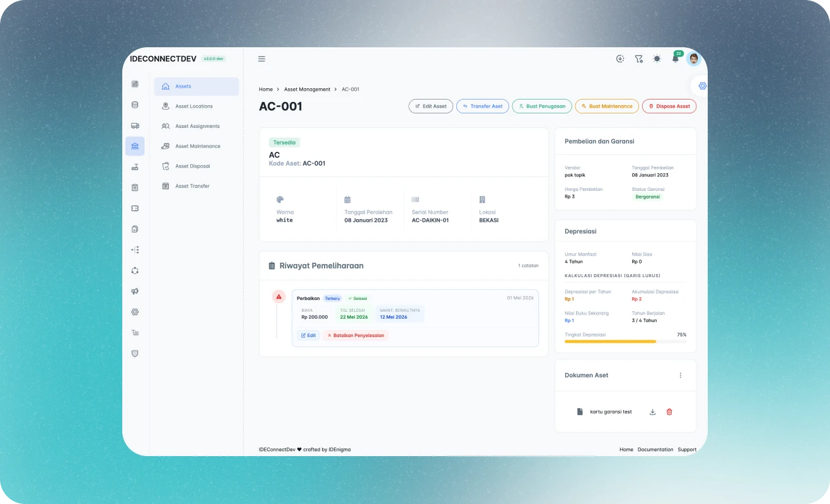Open the gear settings icon in sidebar rail
Image resolution: width=830 pixels, height=504 pixels.
coord(135,312)
